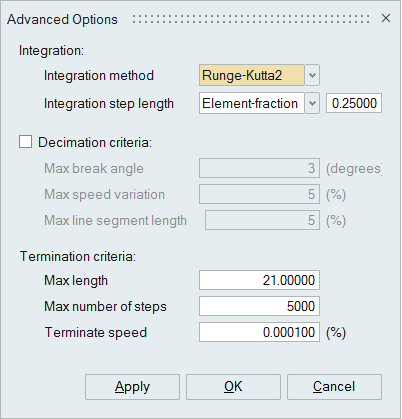Select the Max number of steps field
This screenshot has height=419, width=402.
click(x=259, y=306)
